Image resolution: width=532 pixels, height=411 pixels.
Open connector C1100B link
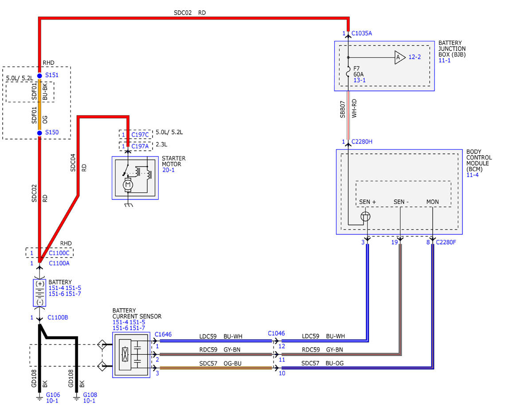point(58,317)
